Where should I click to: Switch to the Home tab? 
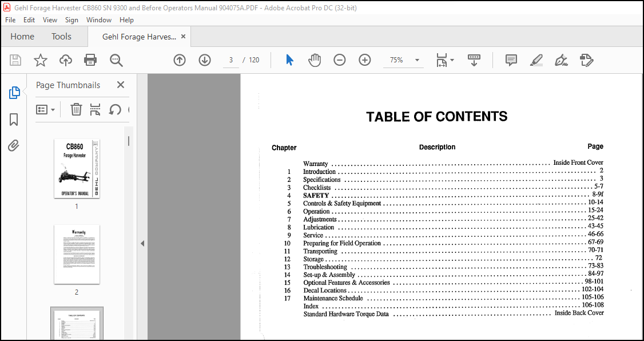tap(22, 37)
